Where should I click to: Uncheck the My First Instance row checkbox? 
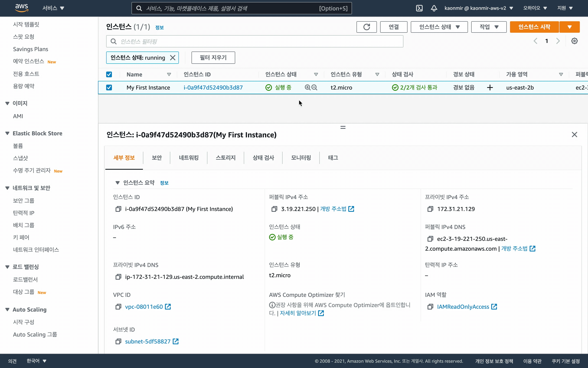coord(109,87)
